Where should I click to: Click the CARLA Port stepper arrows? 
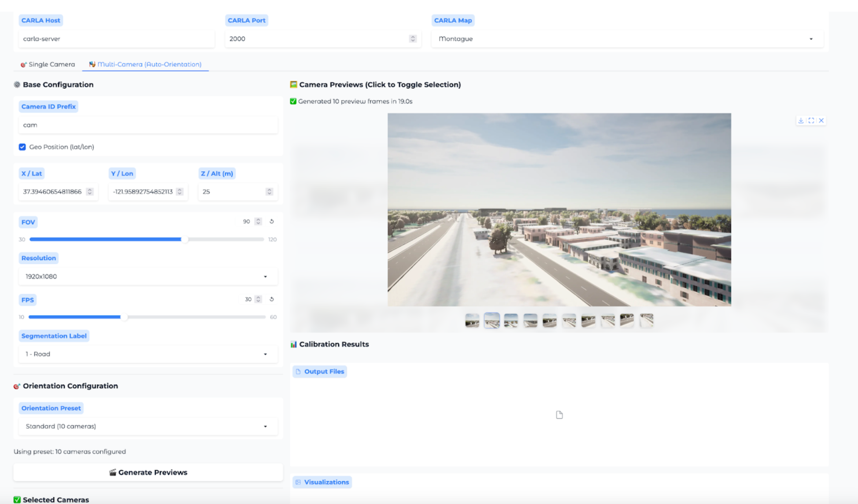coord(413,39)
